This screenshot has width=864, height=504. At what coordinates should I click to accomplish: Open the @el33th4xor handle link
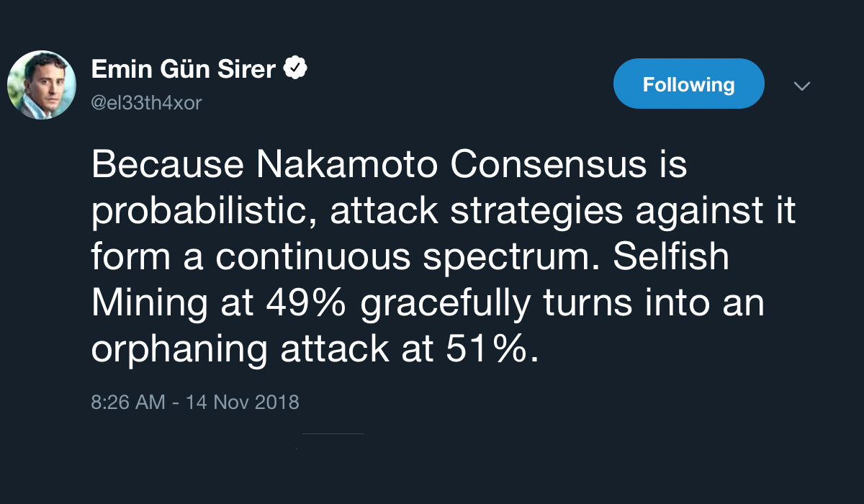coord(147,103)
